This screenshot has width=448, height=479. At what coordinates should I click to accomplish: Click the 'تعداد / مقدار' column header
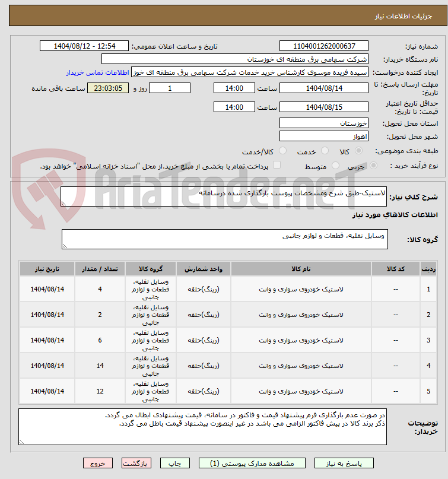click(x=100, y=269)
